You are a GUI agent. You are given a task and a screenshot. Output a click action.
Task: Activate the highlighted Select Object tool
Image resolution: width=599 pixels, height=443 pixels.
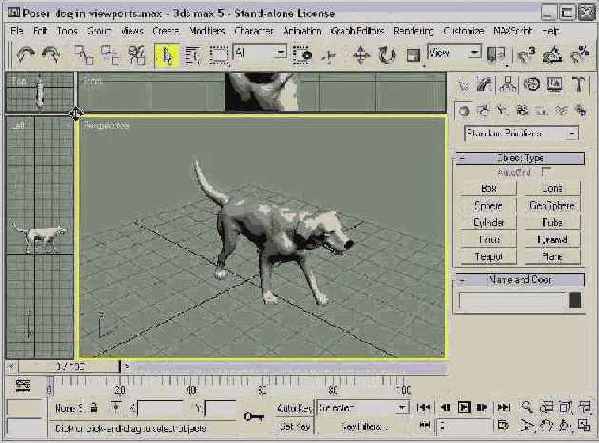pos(167,55)
